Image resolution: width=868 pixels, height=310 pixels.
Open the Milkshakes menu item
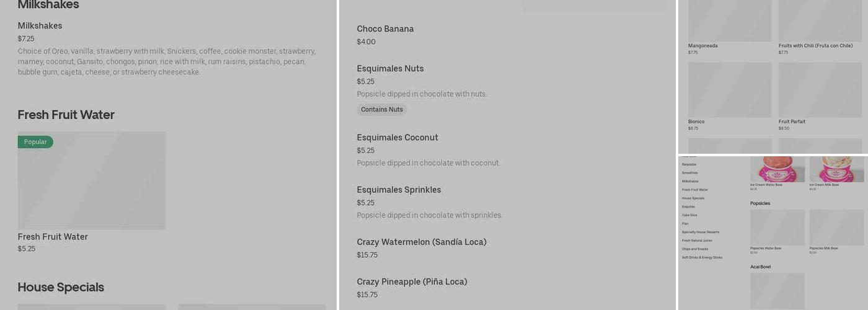pyautogui.click(x=40, y=26)
